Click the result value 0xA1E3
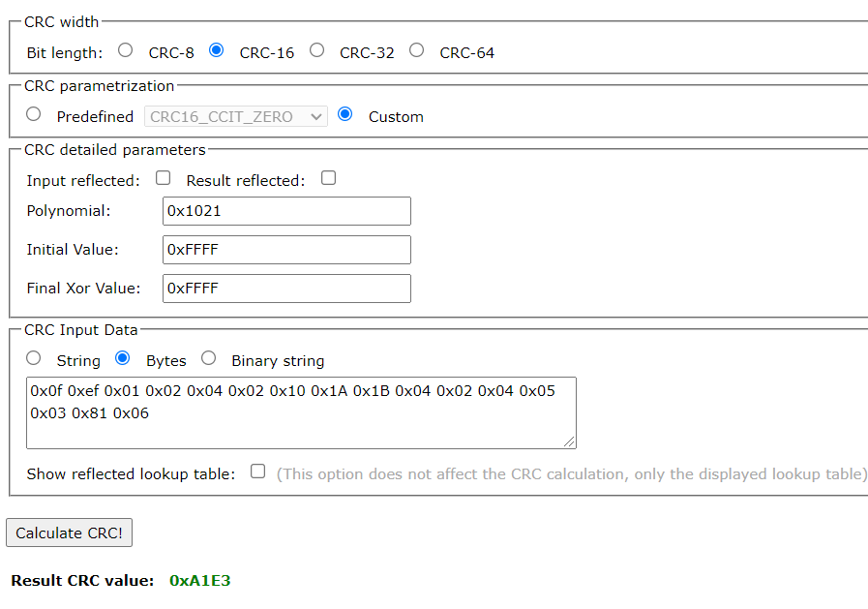Image resolution: width=868 pixels, height=609 pixels. (x=200, y=581)
